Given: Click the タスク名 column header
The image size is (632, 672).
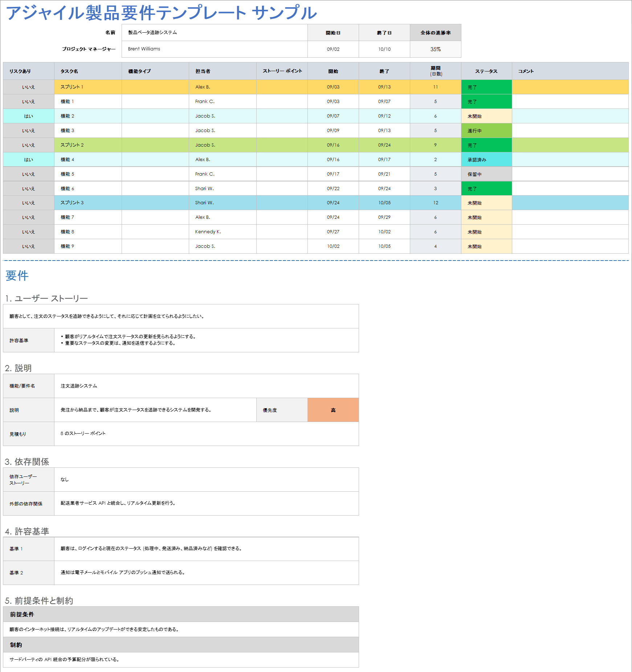Looking at the screenshot, I should (88, 71).
